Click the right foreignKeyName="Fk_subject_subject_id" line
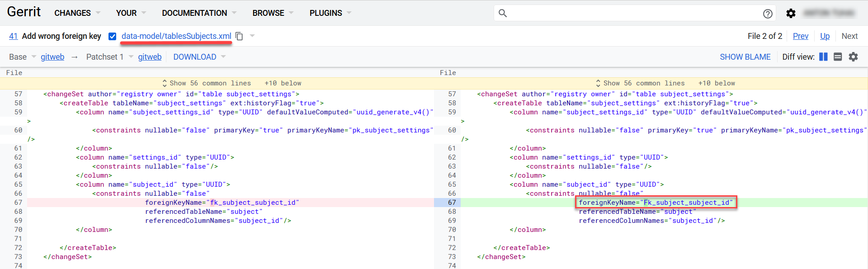This screenshot has height=269, width=868. (x=656, y=203)
